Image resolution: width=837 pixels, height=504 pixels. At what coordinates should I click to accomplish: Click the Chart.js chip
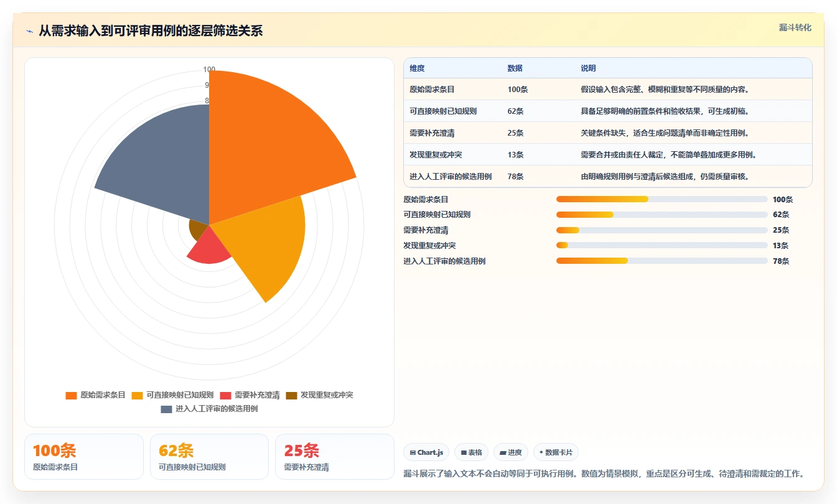(x=426, y=452)
